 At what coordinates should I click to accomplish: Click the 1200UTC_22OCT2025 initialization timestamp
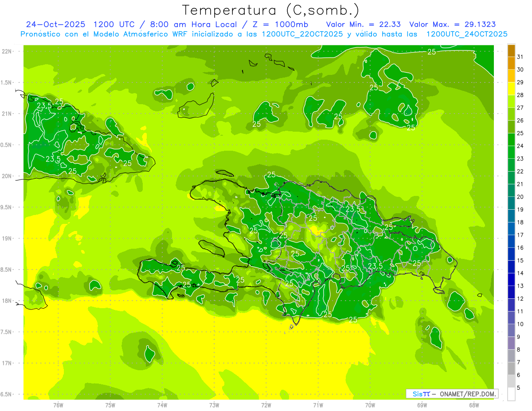pyautogui.click(x=302, y=34)
